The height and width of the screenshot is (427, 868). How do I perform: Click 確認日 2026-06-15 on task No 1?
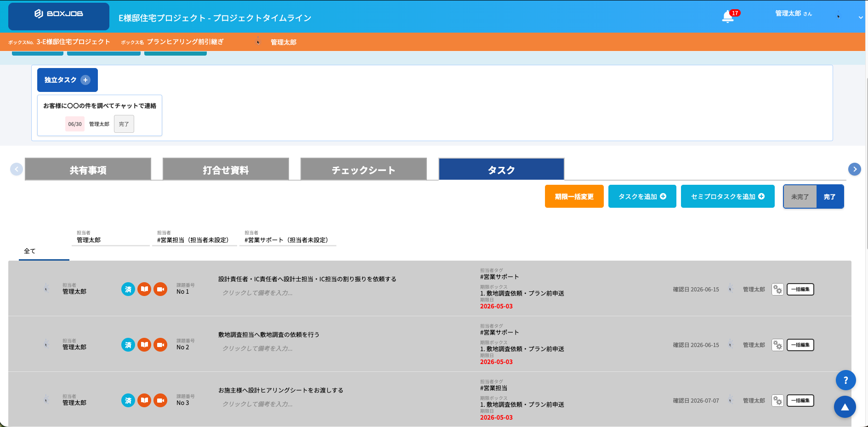[x=696, y=290]
